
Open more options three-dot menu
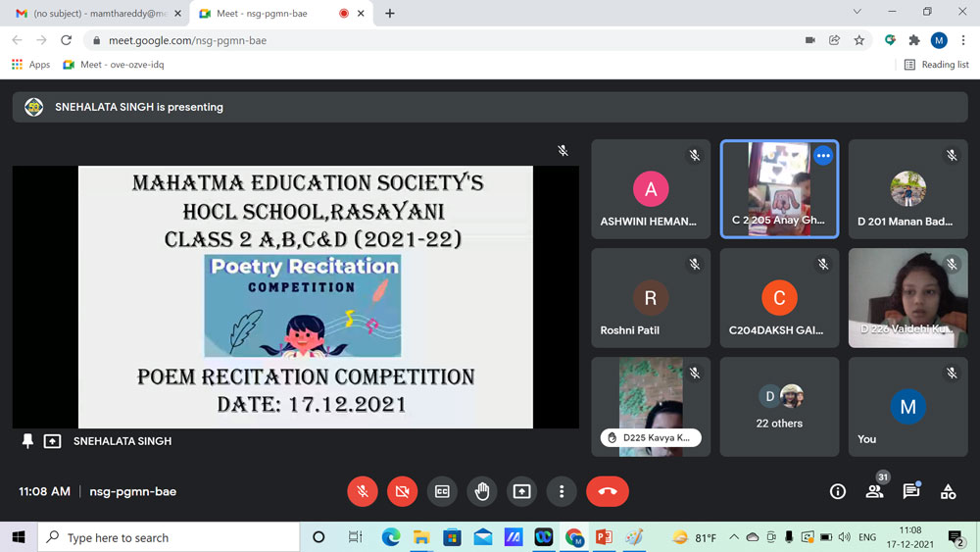tap(562, 491)
